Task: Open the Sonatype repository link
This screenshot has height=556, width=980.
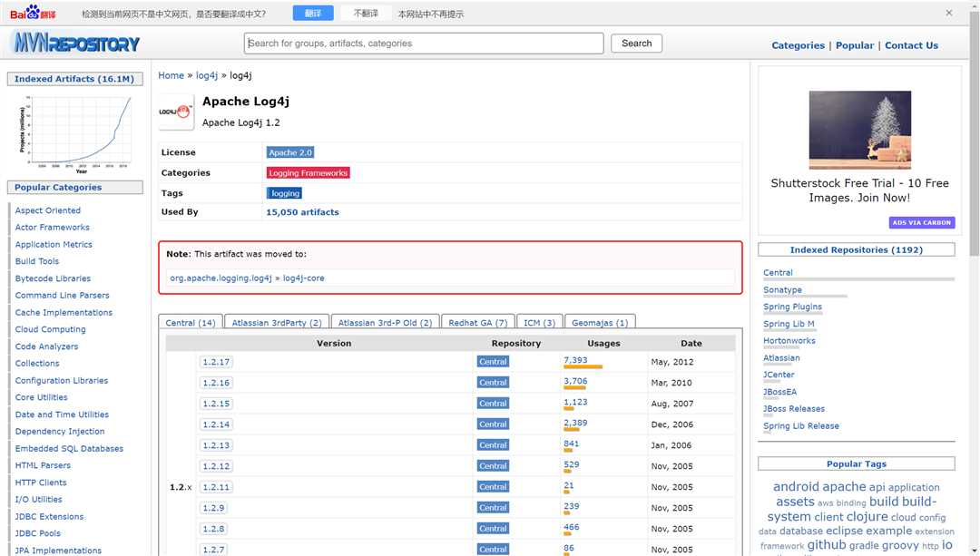Action: click(782, 290)
